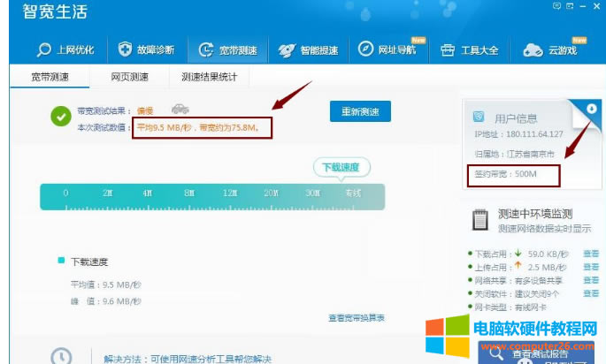This screenshot has width=606, height=364.
Task: Click 网卡类型 有线网卡 text
Action: coord(510,307)
